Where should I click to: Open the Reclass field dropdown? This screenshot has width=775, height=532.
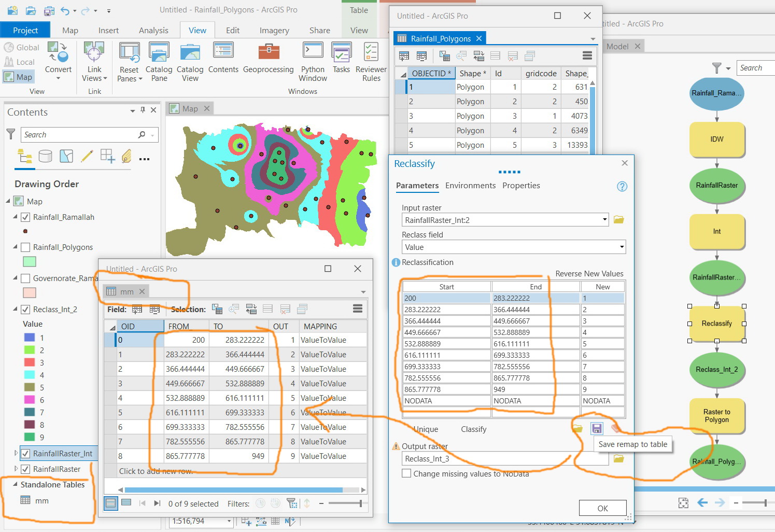click(x=622, y=247)
